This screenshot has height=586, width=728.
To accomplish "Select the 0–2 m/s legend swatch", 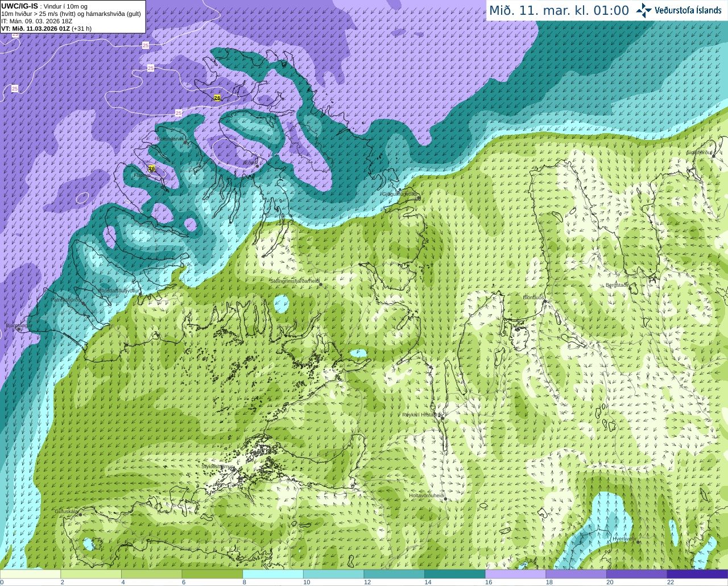I will tap(30, 574).
